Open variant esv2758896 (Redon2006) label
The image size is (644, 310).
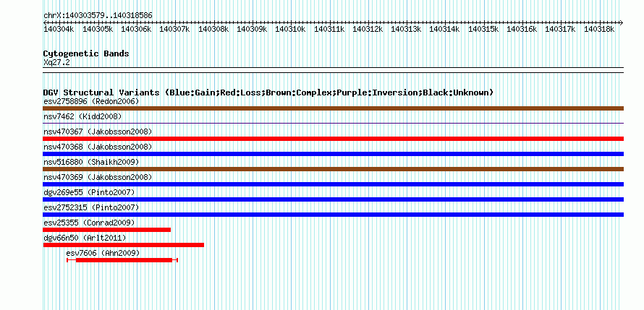click(x=91, y=101)
